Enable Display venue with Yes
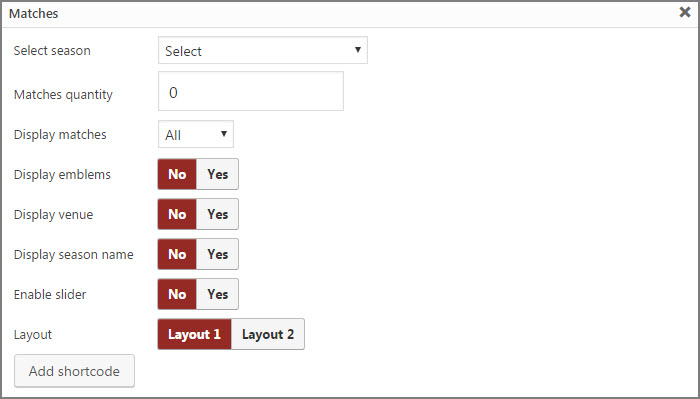Image resolution: width=700 pixels, height=399 pixels. [217, 214]
